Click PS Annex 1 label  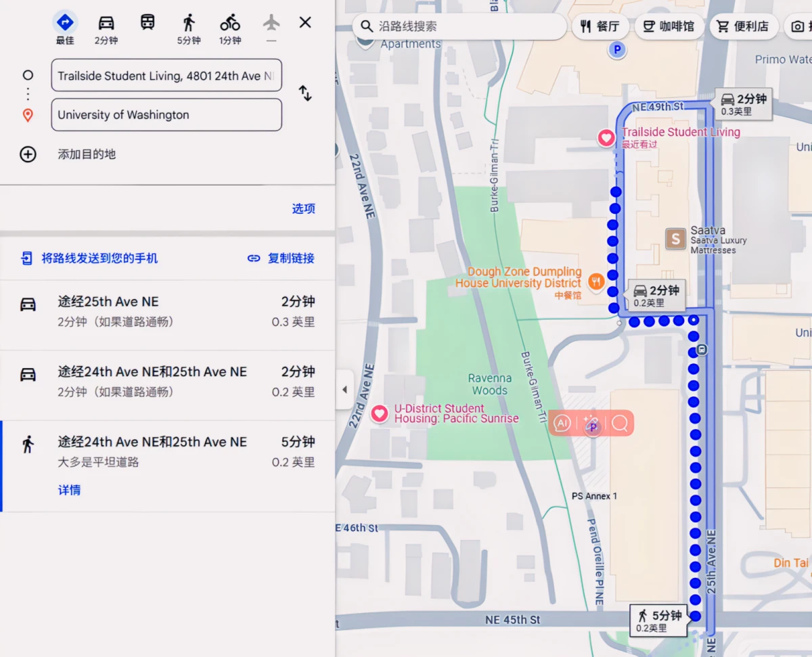(x=594, y=496)
